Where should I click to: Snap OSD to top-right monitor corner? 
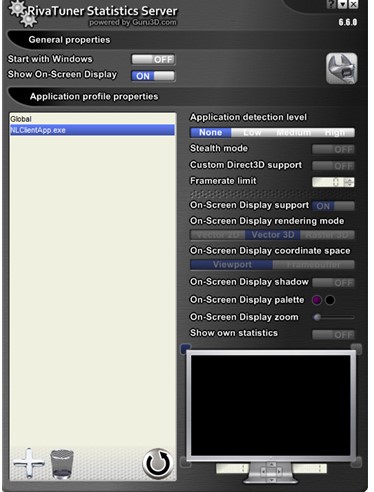356,349
